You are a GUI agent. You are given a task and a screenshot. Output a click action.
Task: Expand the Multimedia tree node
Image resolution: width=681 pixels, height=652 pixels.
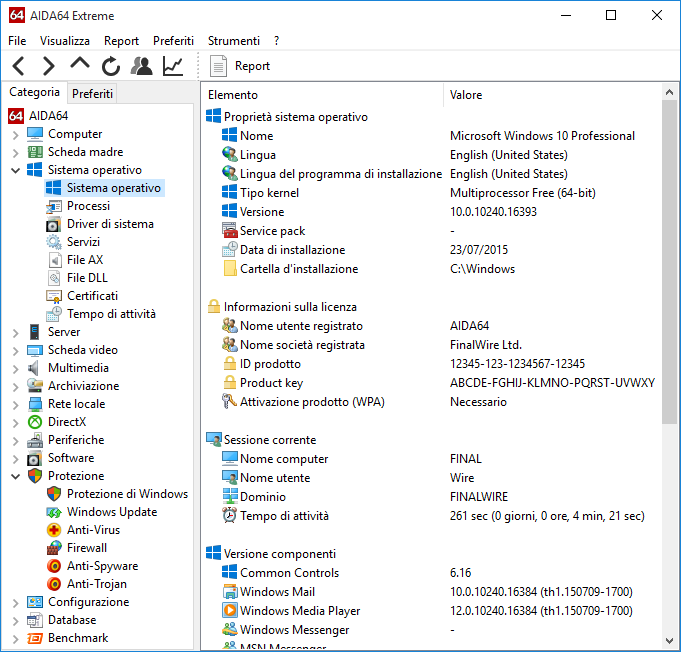tap(16, 369)
